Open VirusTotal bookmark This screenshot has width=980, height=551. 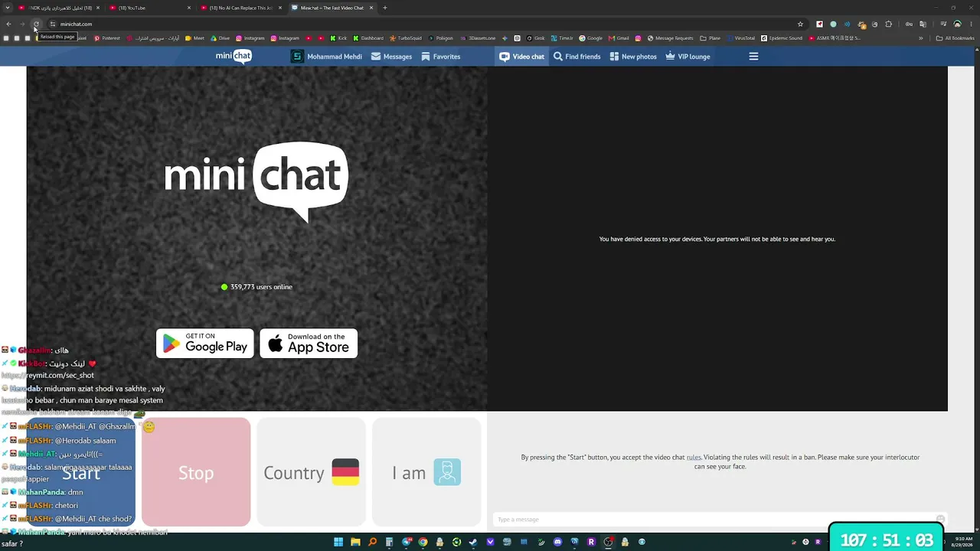point(740,38)
